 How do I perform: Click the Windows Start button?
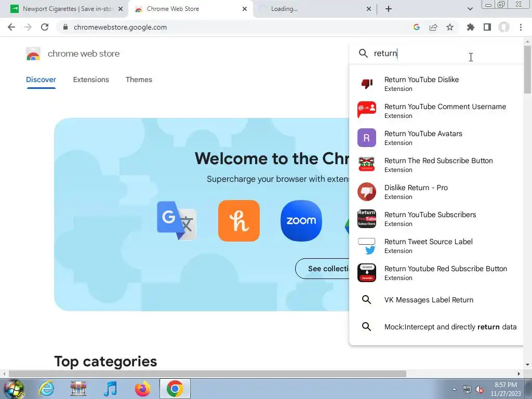[14, 389]
